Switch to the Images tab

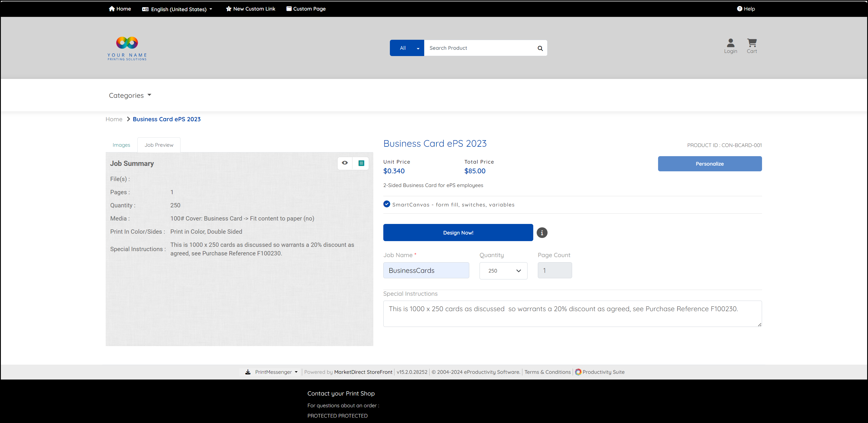pos(121,145)
